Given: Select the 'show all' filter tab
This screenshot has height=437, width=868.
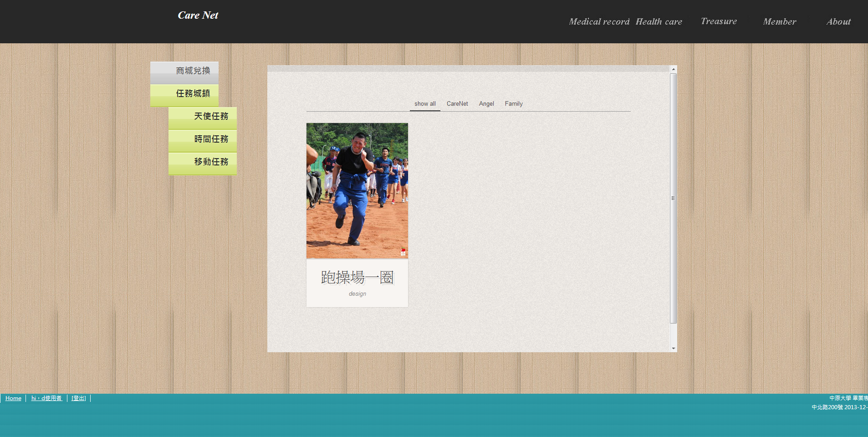Looking at the screenshot, I should [425, 104].
